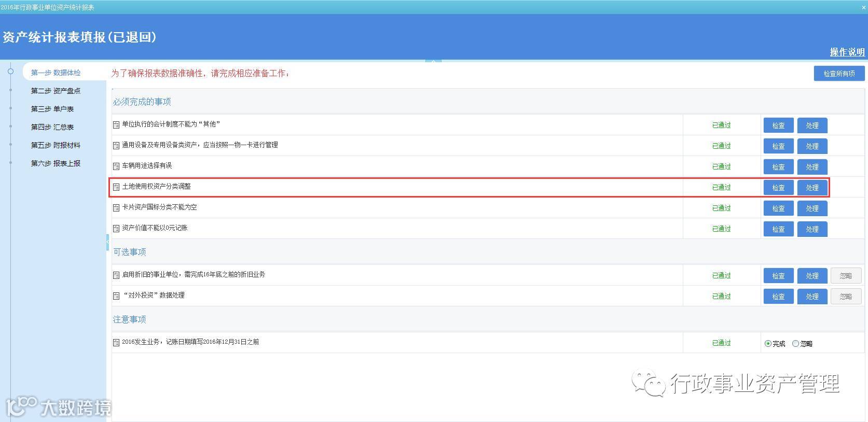Select the 完成 radio button

(x=768, y=344)
